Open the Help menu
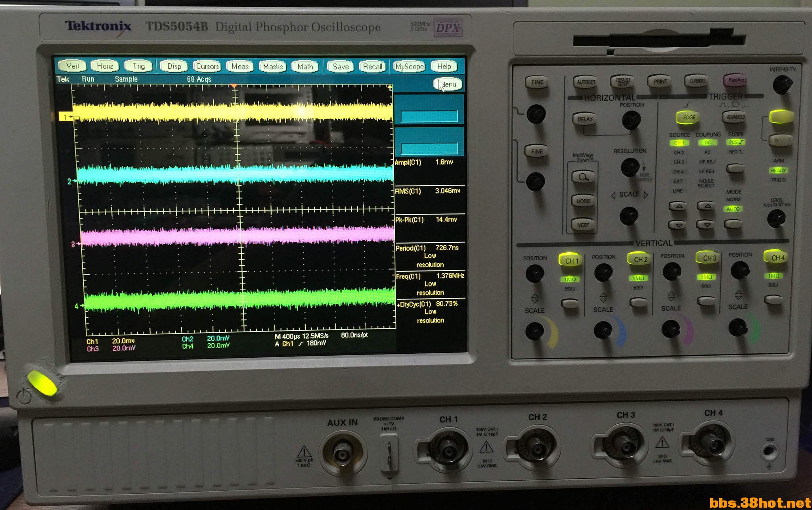The height and width of the screenshot is (510, 812). coord(444,67)
